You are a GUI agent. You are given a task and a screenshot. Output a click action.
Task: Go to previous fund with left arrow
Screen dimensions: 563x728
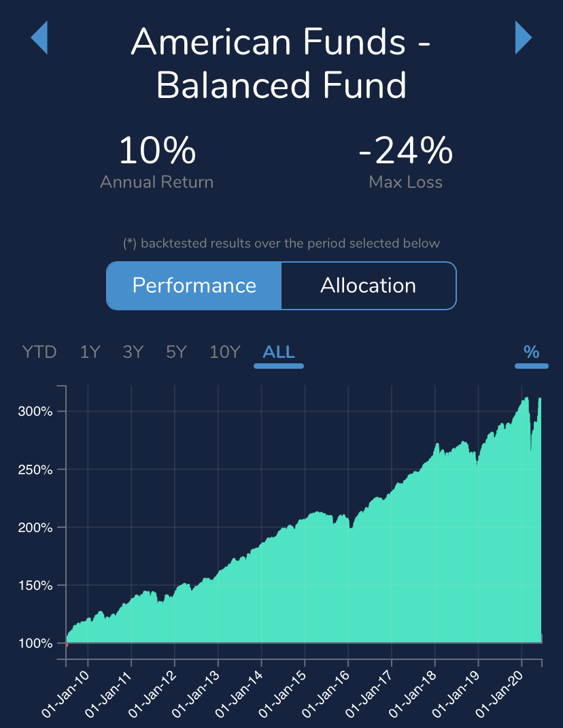click(39, 37)
